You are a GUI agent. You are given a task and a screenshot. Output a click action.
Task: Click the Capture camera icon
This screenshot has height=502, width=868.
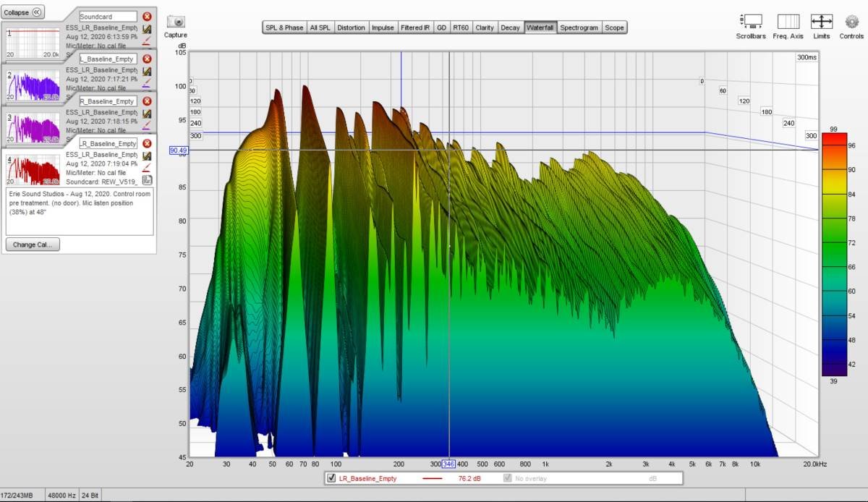point(175,22)
